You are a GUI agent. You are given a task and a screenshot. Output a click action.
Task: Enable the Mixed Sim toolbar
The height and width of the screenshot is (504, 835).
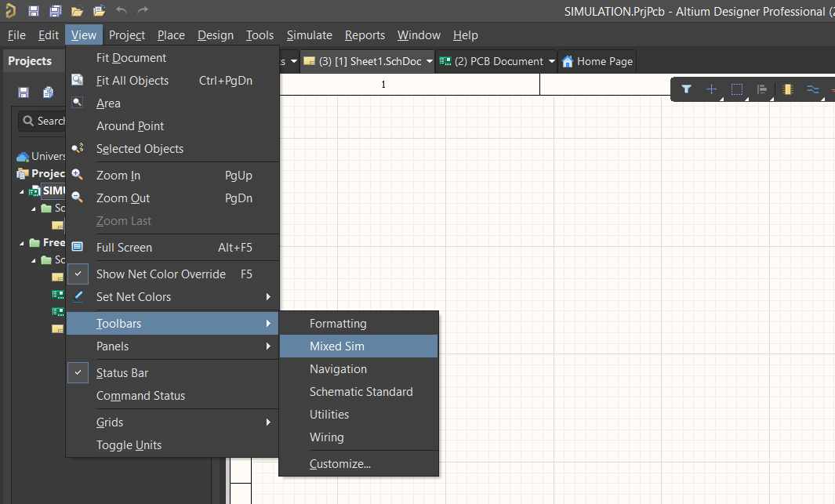(x=358, y=346)
